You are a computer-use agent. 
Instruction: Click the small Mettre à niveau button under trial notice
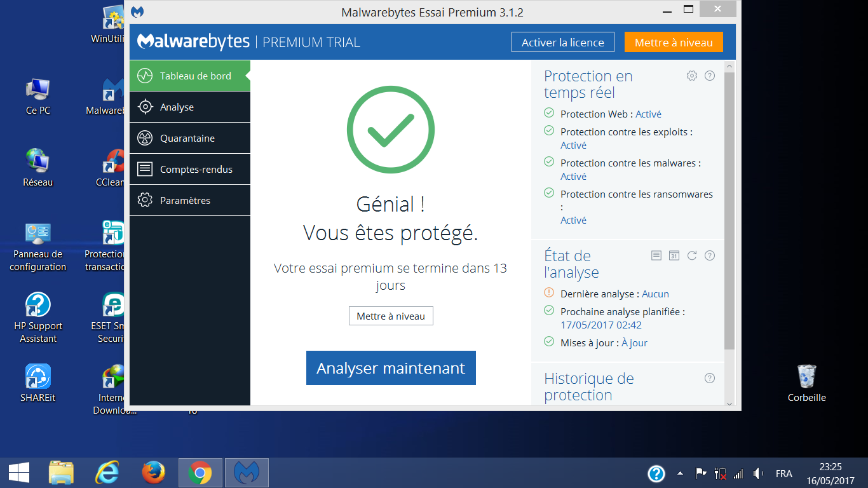[391, 316]
